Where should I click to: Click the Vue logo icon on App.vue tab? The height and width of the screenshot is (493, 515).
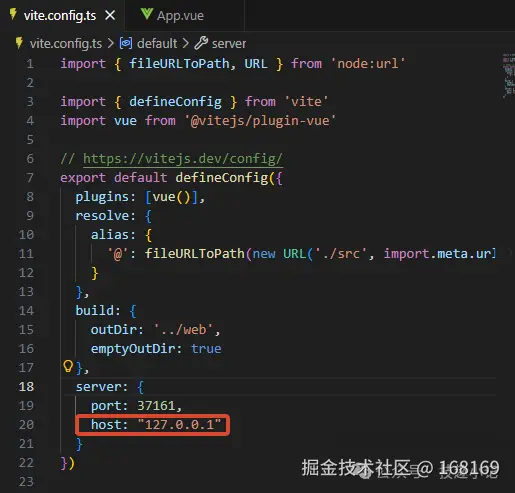(x=146, y=14)
